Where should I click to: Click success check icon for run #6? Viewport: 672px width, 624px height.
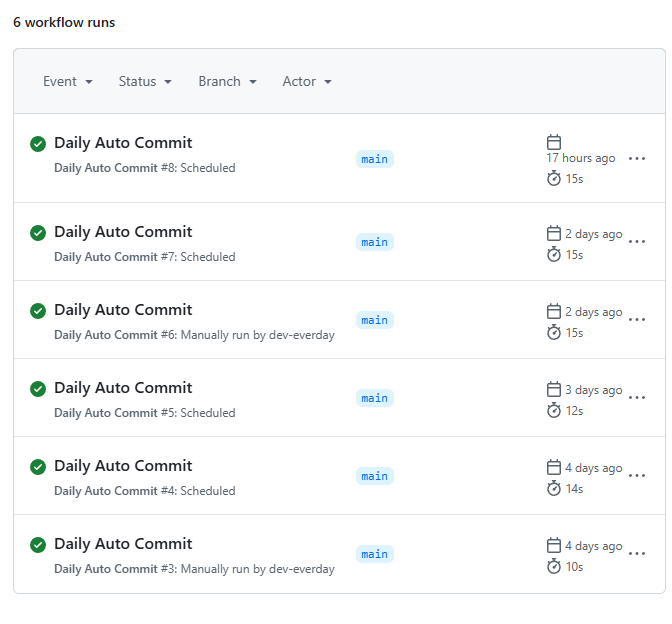pyautogui.click(x=38, y=311)
